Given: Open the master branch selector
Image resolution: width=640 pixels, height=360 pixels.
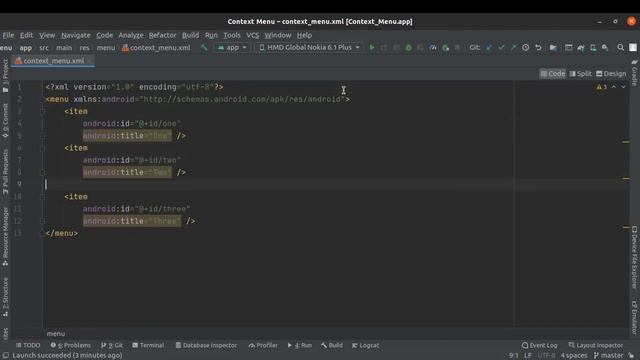Looking at the screenshot, I should (x=609, y=356).
